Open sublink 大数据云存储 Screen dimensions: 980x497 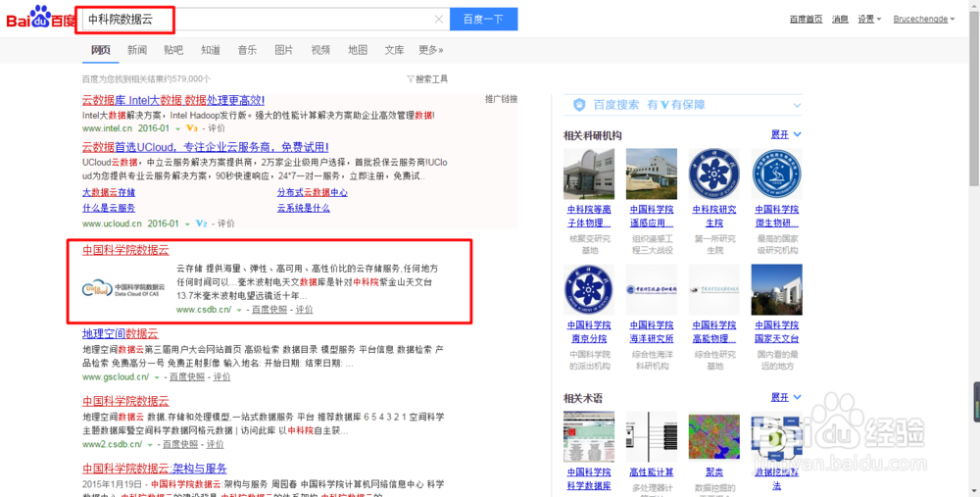point(109,192)
